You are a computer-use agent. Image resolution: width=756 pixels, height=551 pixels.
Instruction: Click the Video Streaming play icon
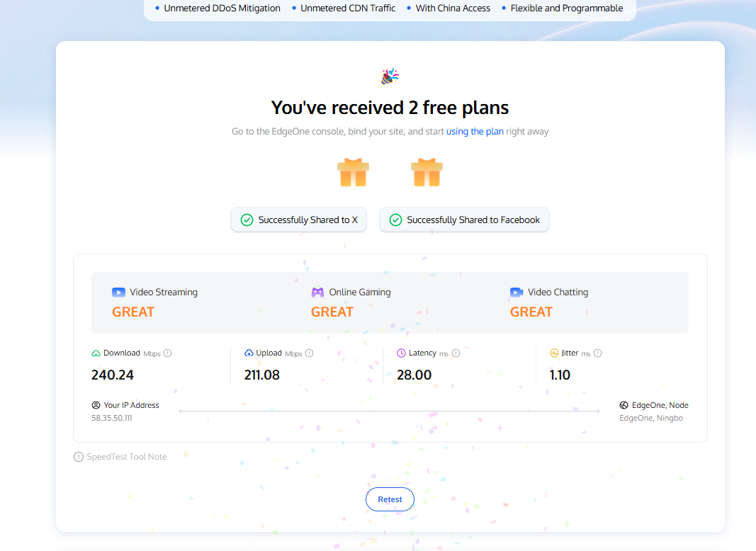[x=118, y=292]
